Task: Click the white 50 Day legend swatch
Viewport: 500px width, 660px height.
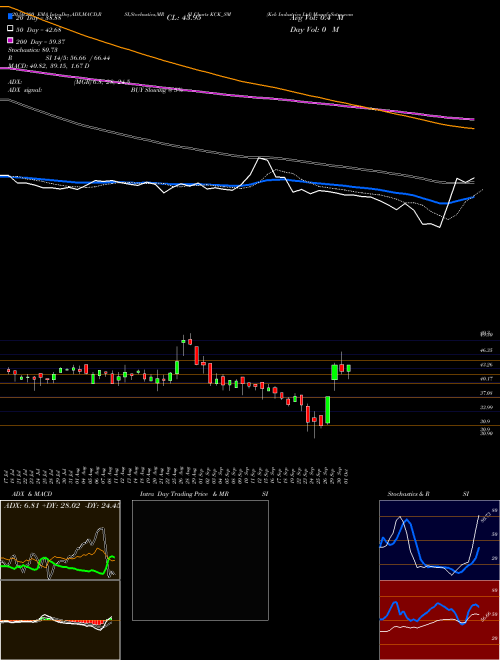Action: click(11, 29)
